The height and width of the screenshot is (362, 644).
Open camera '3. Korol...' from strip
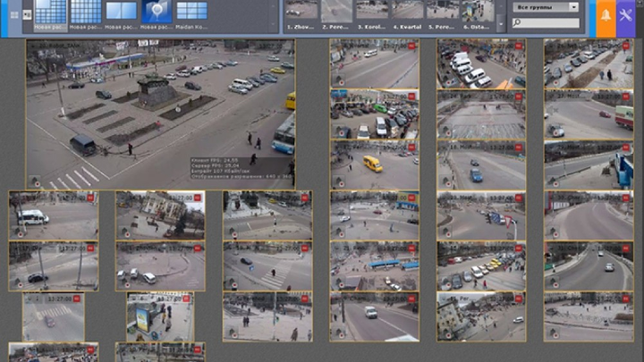point(371,13)
